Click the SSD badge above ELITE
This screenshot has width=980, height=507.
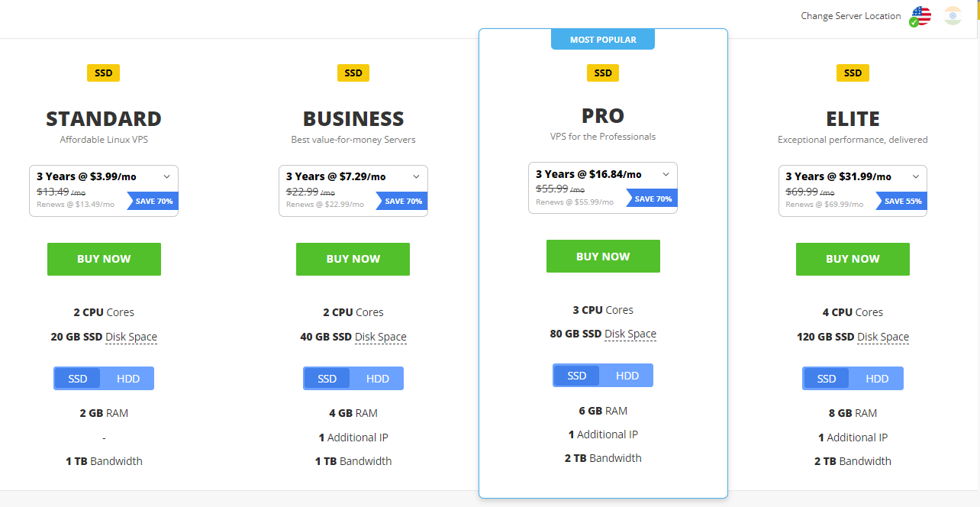coord(853,73)
